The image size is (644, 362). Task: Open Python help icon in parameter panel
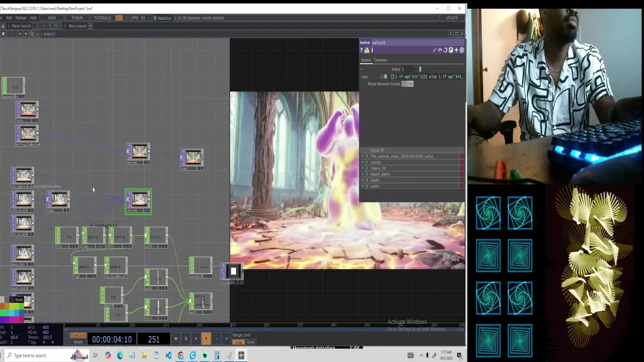366,50
